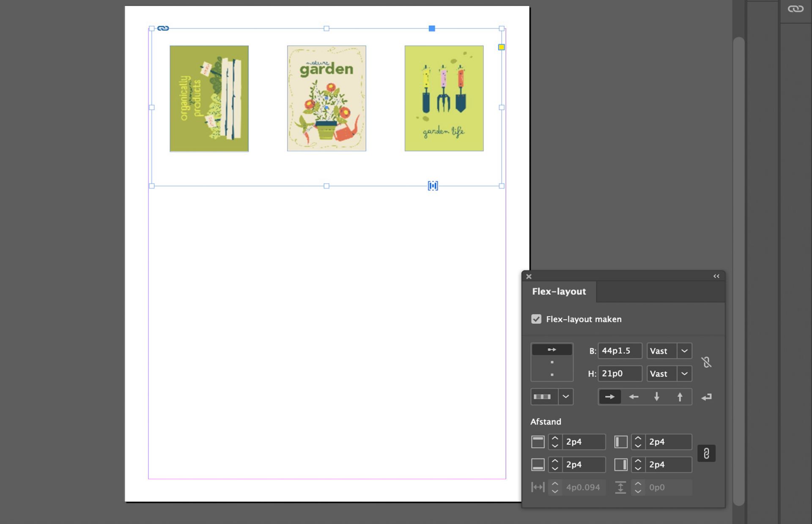
Task: Open the height Vast dropdown
Action: pos(684,373)
